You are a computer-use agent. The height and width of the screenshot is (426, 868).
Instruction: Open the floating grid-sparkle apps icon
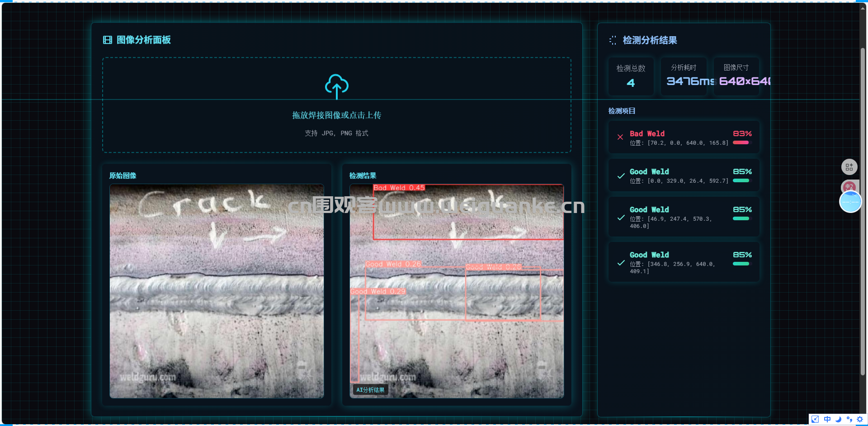(x=849, y=167)
